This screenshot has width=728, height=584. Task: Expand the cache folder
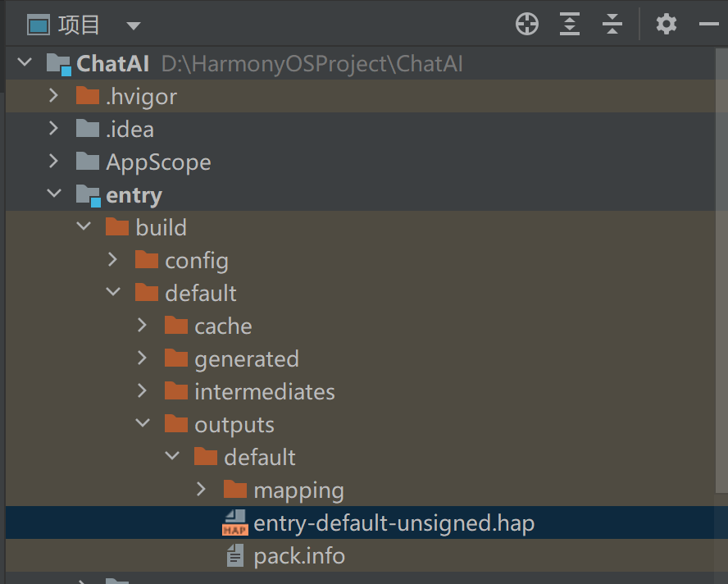tap(143, 325)
